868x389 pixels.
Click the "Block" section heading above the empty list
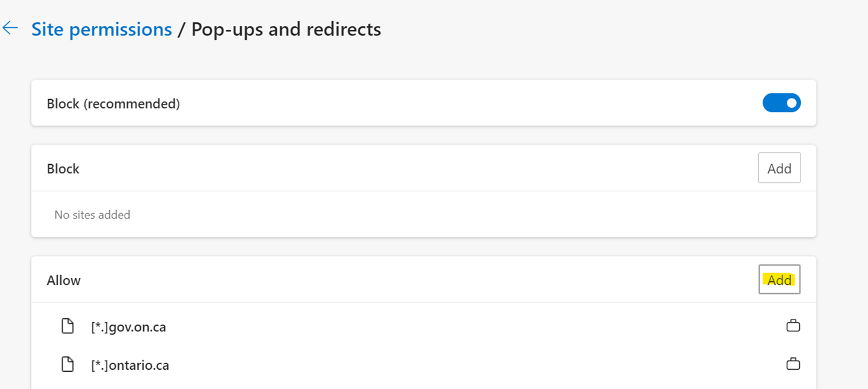point(63,168)
